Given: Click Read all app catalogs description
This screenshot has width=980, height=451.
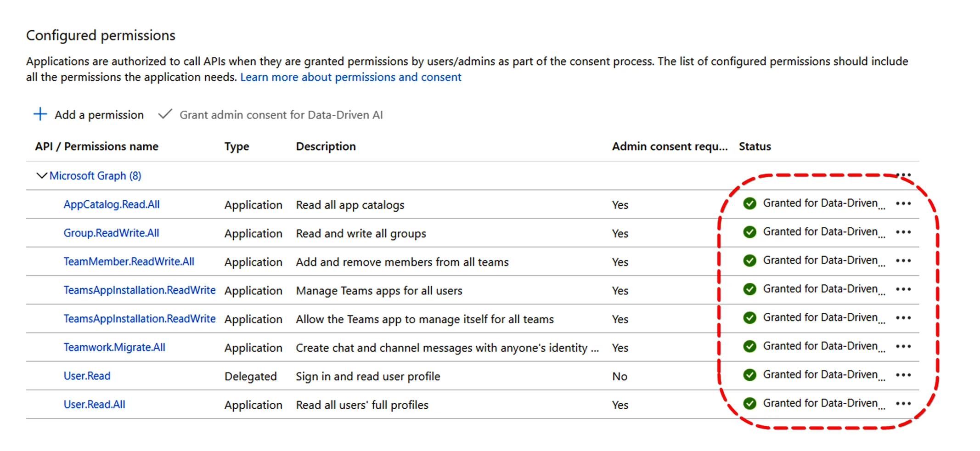Looking at the screenshot, I should [350, 205].
